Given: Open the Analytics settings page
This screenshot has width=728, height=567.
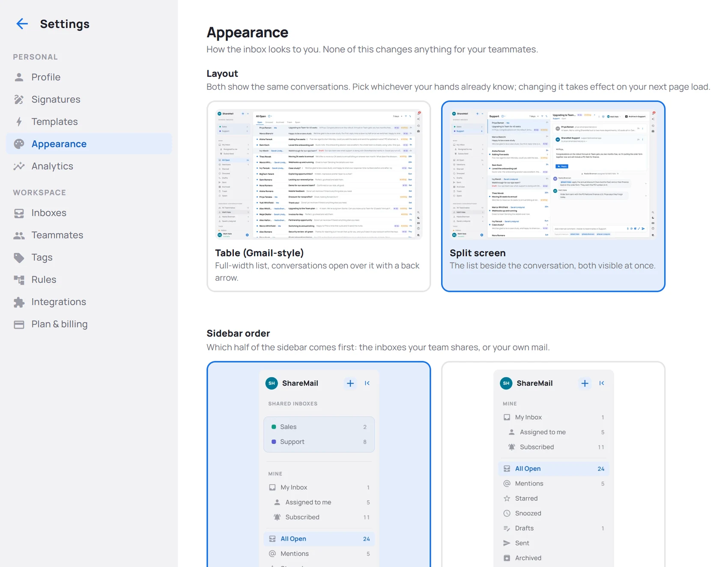Looking at the screenshot, I should tap(89, 166).
